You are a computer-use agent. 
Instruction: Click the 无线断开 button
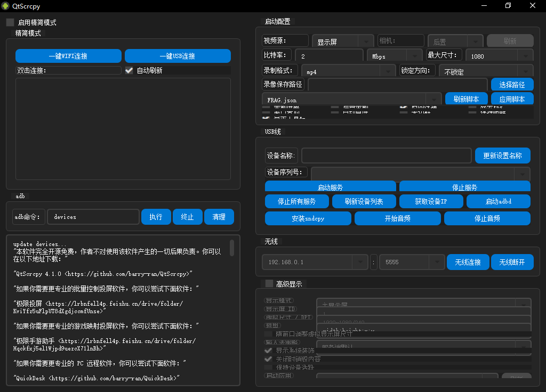[x=512, y=262]
